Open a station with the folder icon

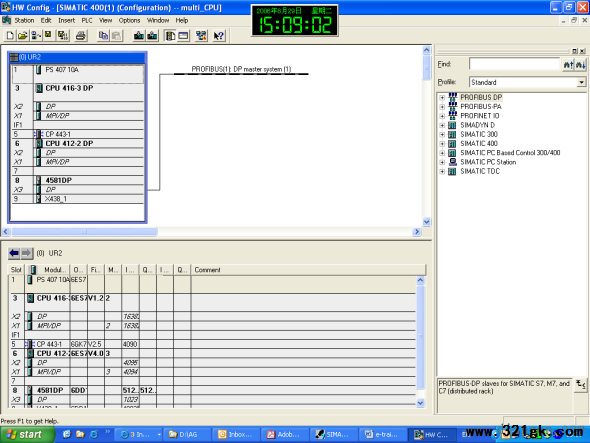[x=23, y=36]
